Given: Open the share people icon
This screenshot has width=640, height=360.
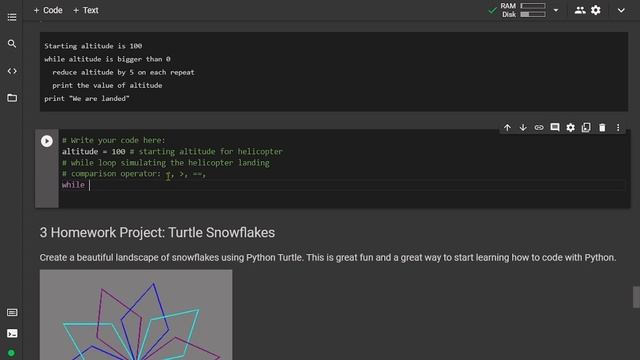Looking at the screenshot, I should (580, 10).
